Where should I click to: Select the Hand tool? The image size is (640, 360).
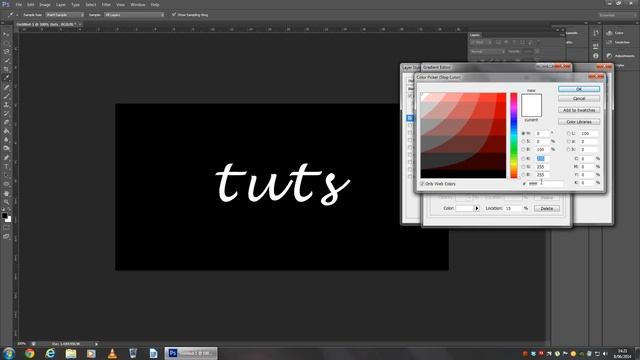pyautogui.click(x=6, y=193)
